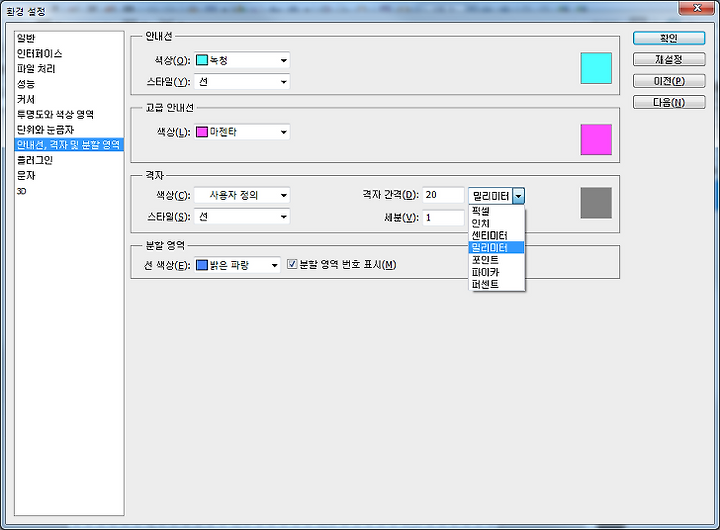Go to previous page with 이전(P)
This screenshot has width=720, height=530.
click(669, 81)
